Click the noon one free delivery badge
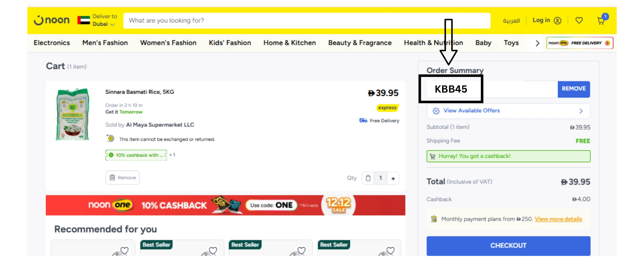644x258 pixels. [x=580, y=43]
